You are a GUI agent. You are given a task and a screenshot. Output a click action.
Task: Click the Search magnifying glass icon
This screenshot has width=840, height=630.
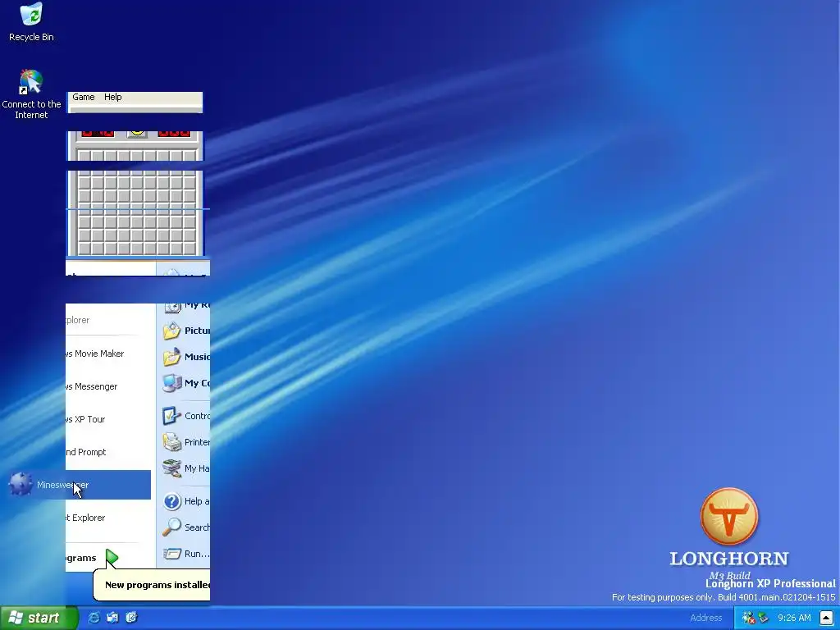172,527
